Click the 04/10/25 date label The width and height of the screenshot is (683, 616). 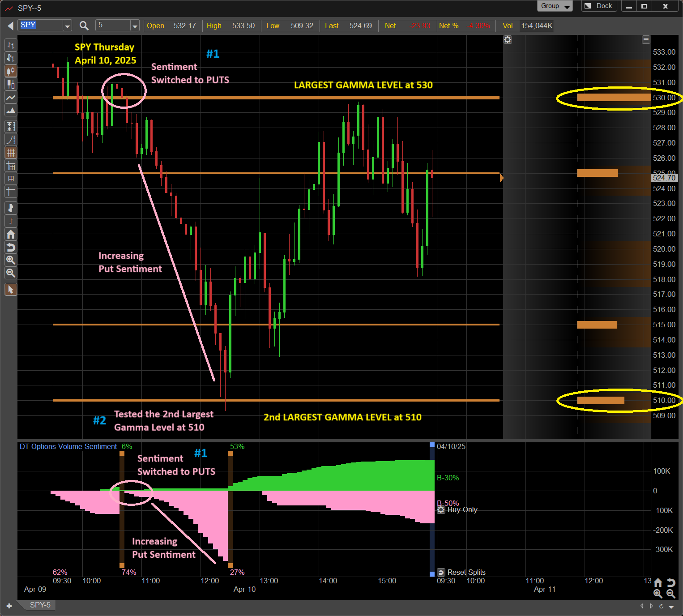pyautogui.click(x=451, y=446)
